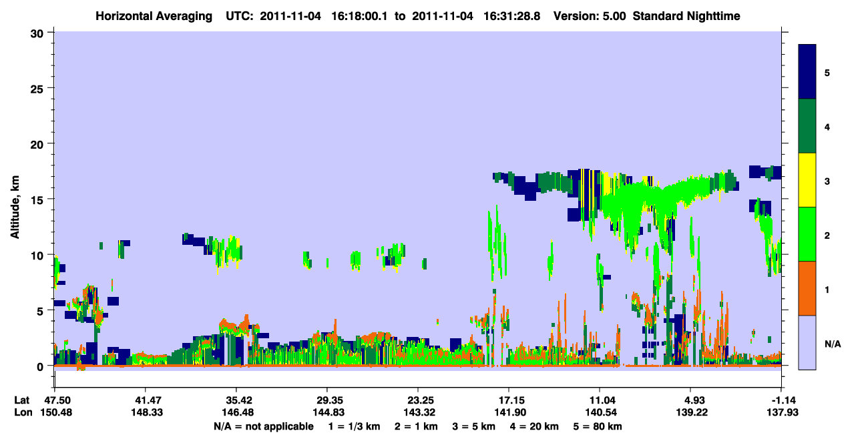The height and width of the screenshot is (445, 868).
Task: Click the legend text '5 = 80 km'
Action: point(598,426)
